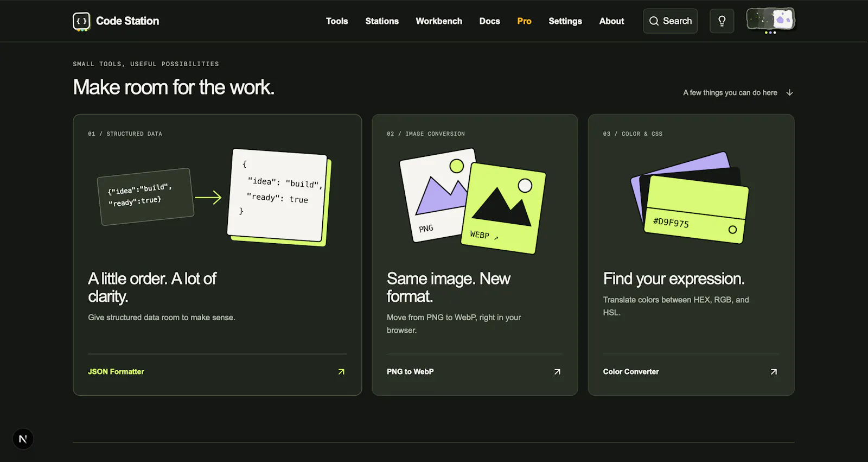Click the Color Converter arrow icon

point(774,372)
